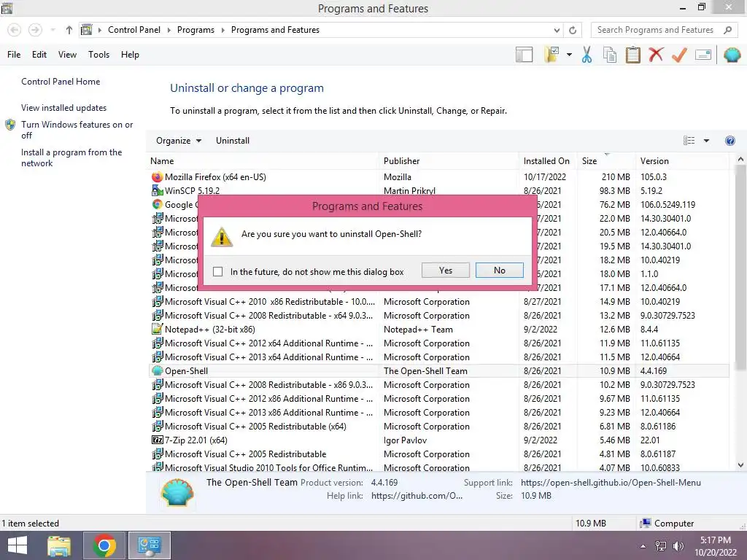Select Microsoft Visual C++ 2005 Redistributable (x64)
Screen dimensions: 747x560
tap(438, 426)
